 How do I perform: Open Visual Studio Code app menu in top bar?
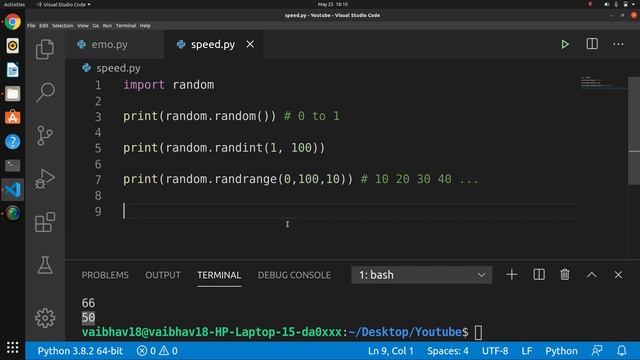coord(64,4)
